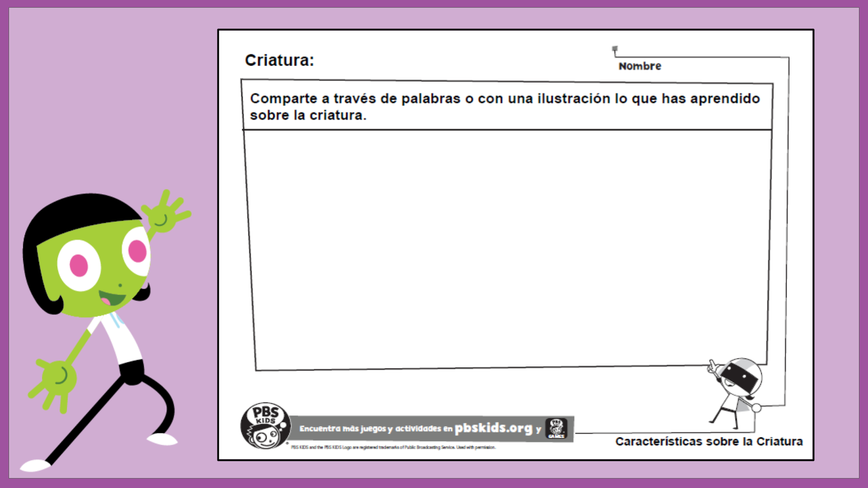Click 'Encuentra más juegos y actividades en' text
The image size is (868, 488).
point(376,428)
